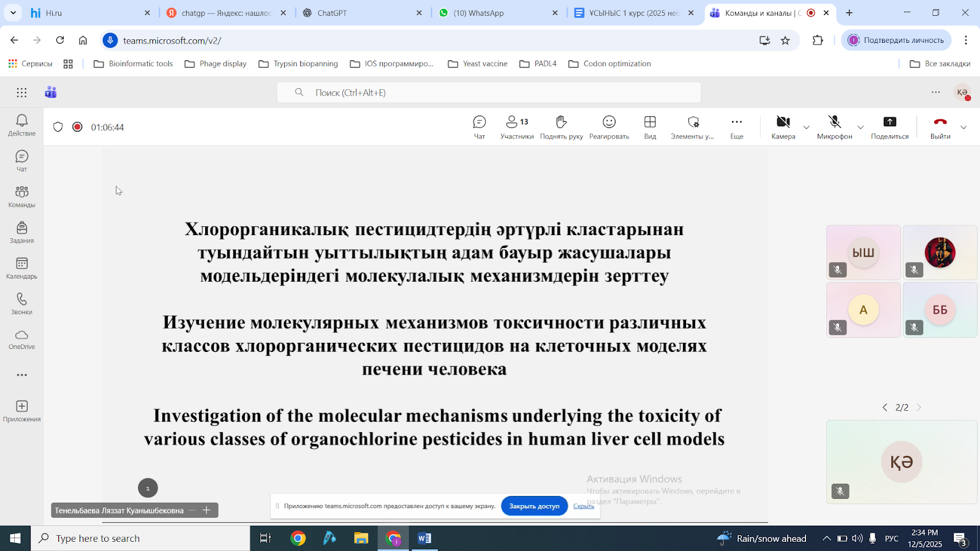Show the Участники participants list

[516, 127]
